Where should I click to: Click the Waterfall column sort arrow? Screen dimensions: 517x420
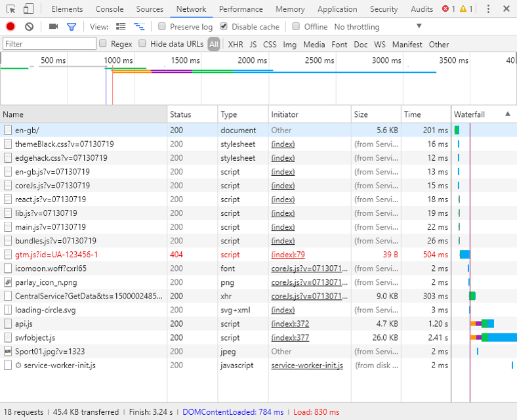coord(508,114)
